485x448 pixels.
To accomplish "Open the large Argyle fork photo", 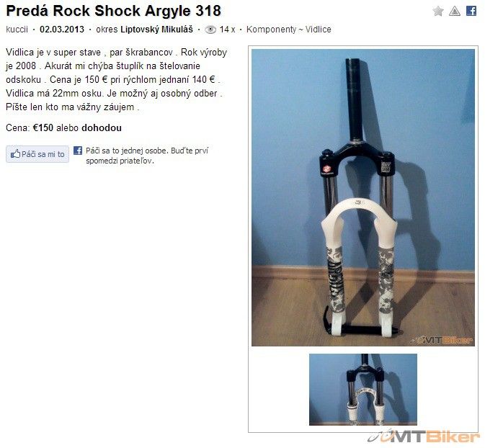I will click(x=362, y=197).
